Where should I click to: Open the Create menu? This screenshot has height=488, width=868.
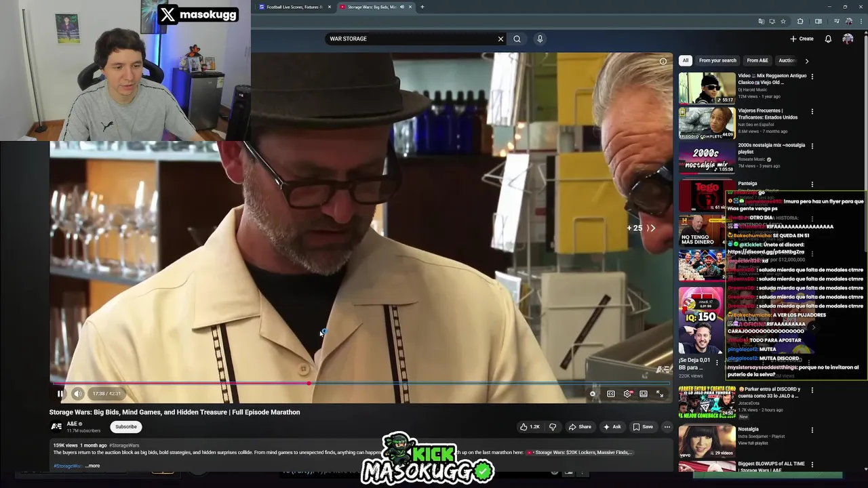802,39
